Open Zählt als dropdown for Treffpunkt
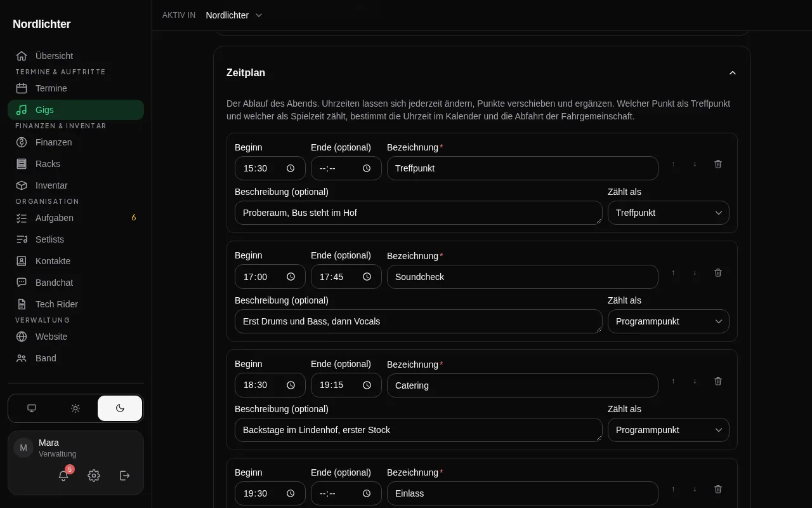This screenshot has width=812, height=508. tap(669, 213)
